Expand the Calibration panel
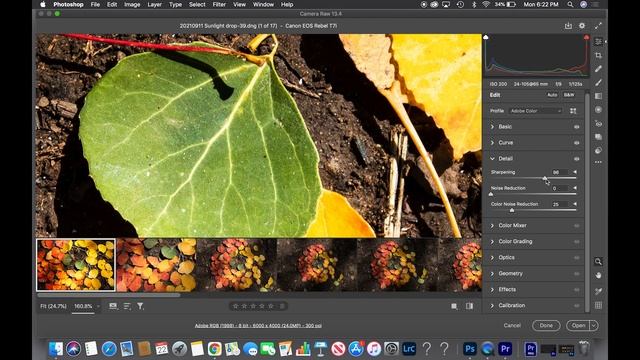The width and height of the screenshot is (640, 360). [492, 305]
